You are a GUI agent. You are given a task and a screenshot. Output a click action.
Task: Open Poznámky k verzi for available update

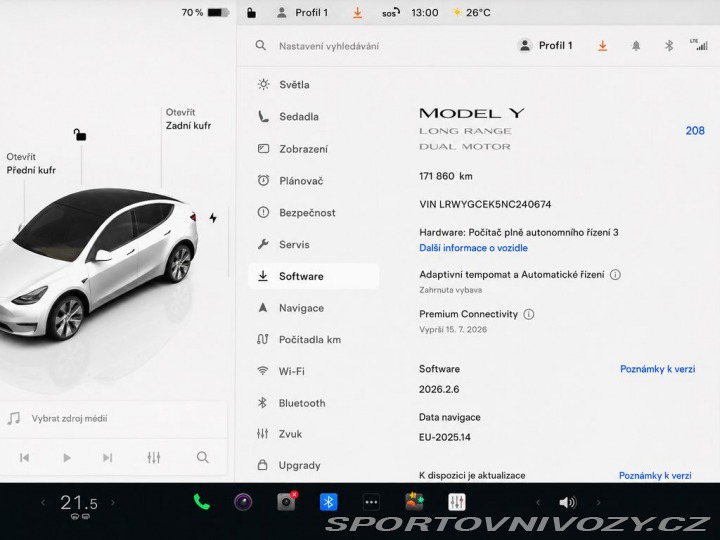pos(655,475)
